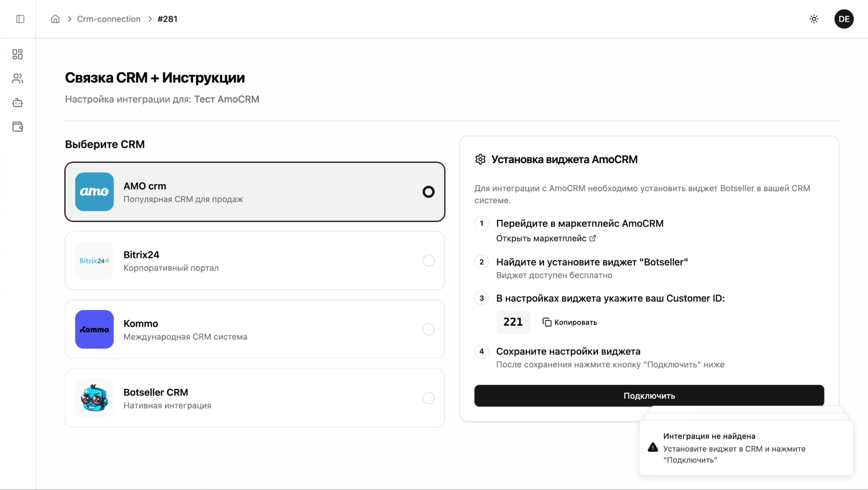Screen dimensions: 868x490
Task: Click the Kommo logo thumbnail
Action: (95, 329)
